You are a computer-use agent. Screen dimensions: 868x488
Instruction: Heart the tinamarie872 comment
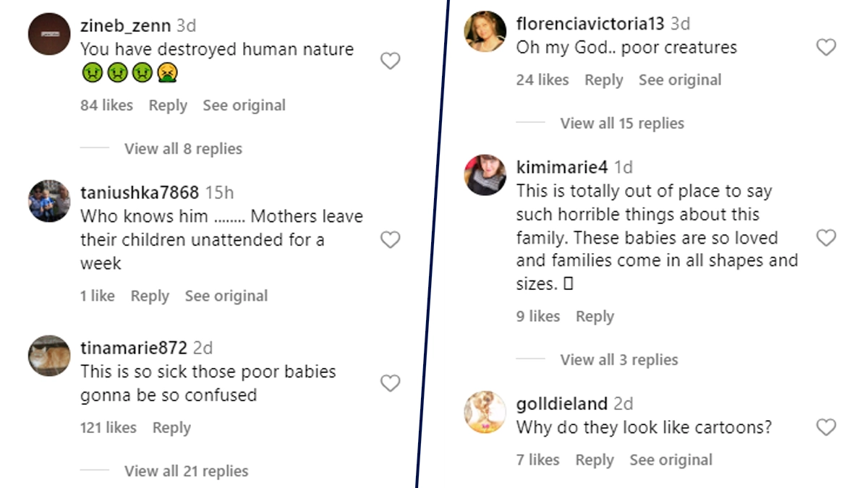(x=390, y=383)
